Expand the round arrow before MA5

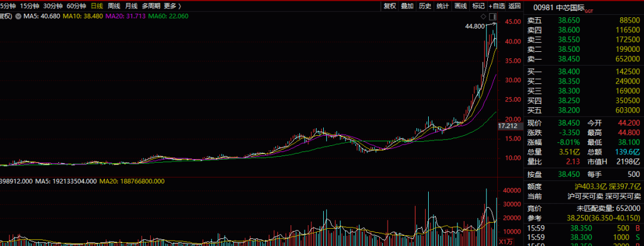coord(18,16)
